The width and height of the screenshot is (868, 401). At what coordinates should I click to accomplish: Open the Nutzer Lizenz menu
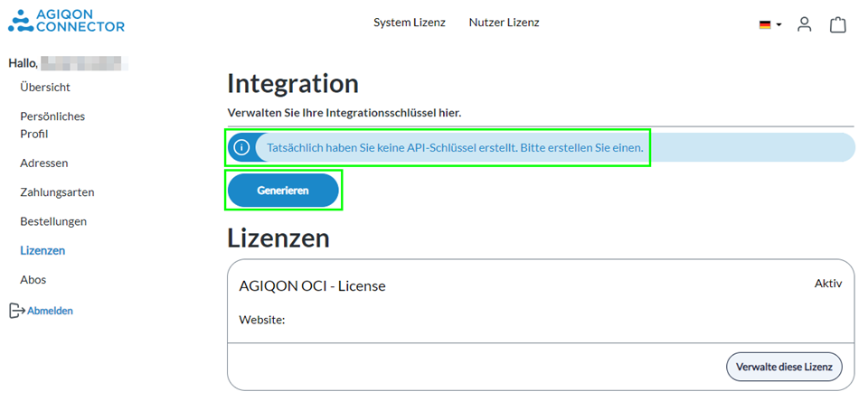point(504,23)
